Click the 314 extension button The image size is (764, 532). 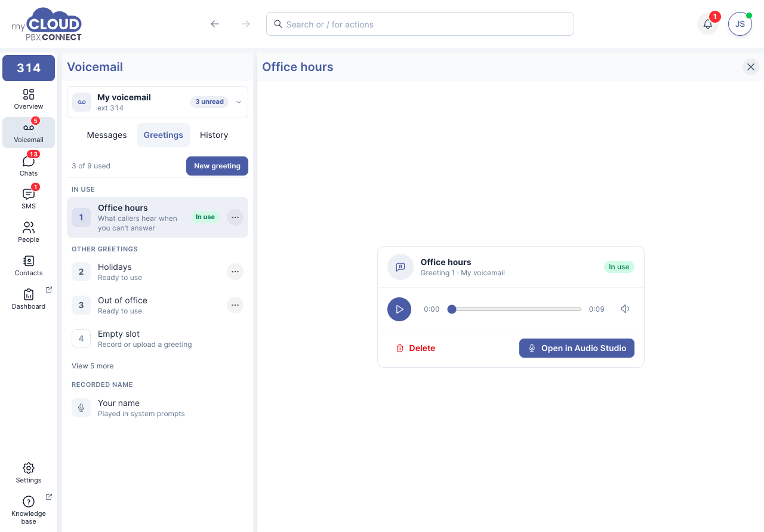pos(29,68)
